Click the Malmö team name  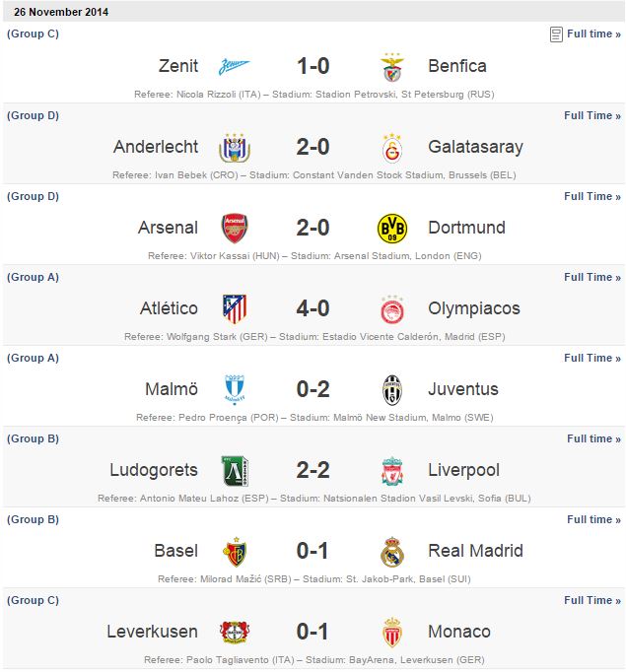[172, 389]
